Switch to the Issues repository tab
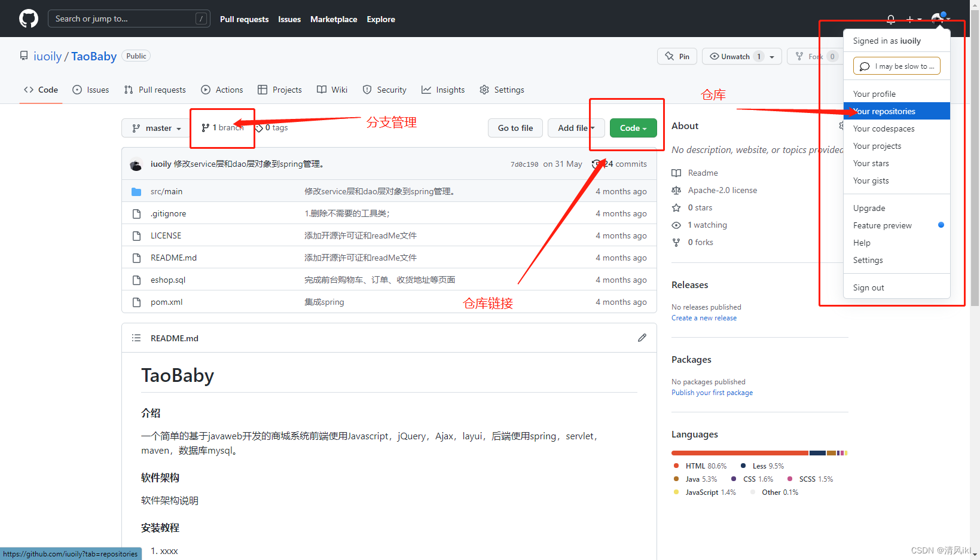The image size is (980, 560). 91,90
